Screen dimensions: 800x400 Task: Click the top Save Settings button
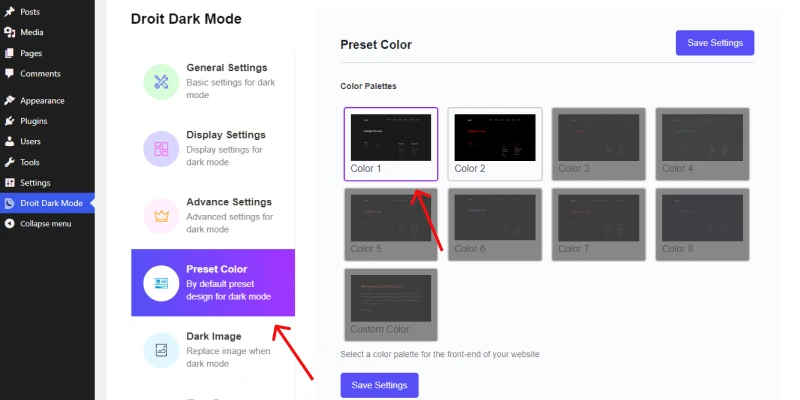715,43
